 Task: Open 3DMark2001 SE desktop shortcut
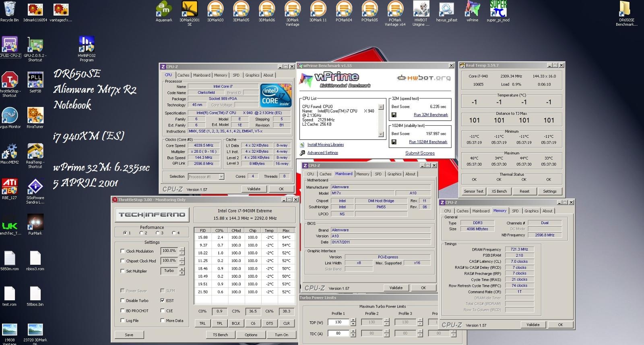[x=190, y=13]
